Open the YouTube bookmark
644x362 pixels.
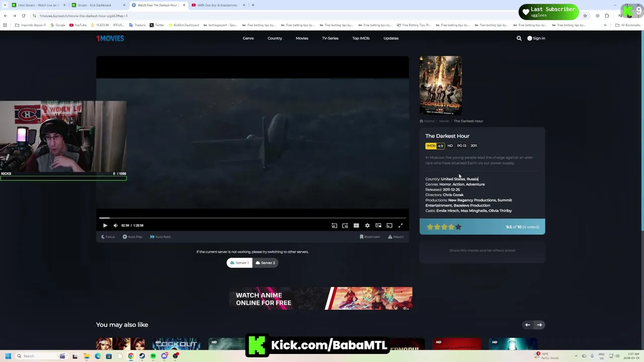(78, 25)
